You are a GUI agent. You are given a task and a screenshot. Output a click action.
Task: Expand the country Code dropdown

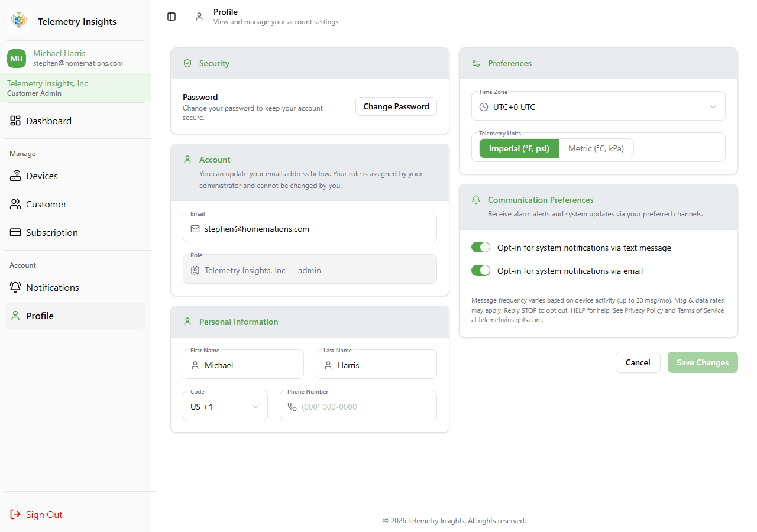click(x=225, y=407)
